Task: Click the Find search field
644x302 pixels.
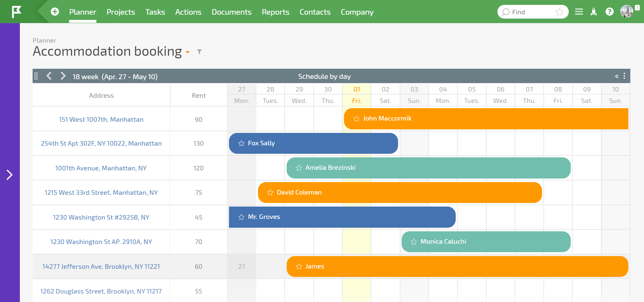Action: [533, 12]
